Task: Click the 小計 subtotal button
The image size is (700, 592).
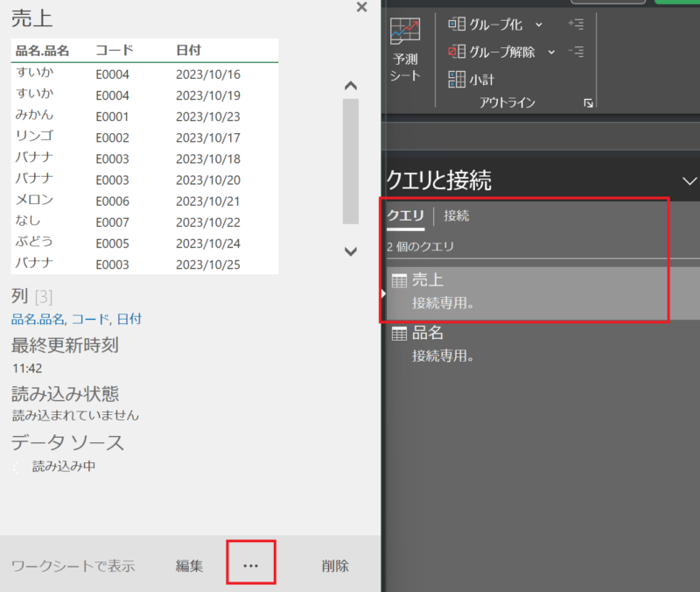Action: point(471,79)
